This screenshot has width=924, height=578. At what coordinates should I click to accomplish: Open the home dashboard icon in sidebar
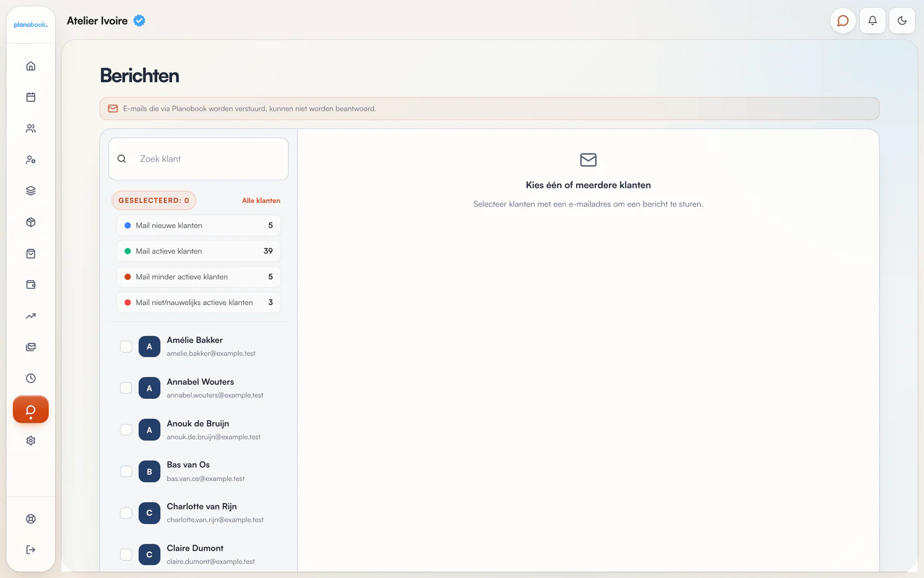coord(31,66)
